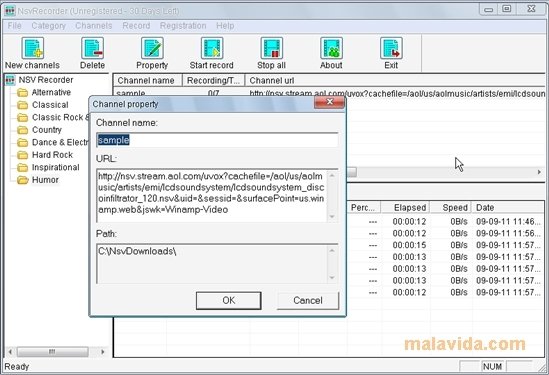Click the Channel name column header
The image size is (549, 375).
click(x=148, y=81)
